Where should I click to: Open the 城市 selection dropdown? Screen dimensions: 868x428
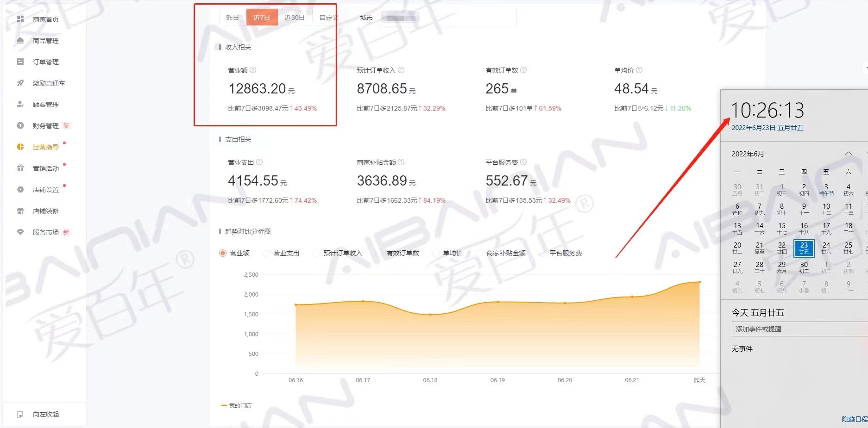coord(447,18)
